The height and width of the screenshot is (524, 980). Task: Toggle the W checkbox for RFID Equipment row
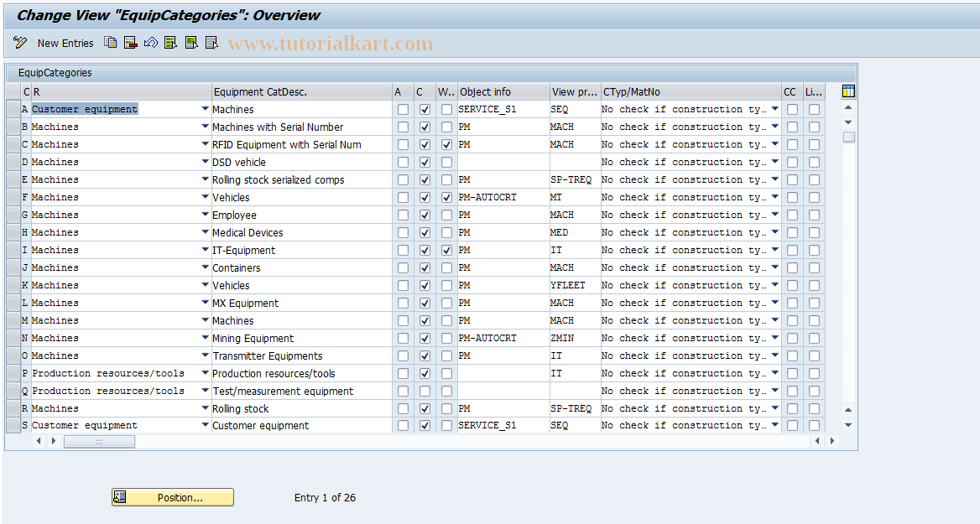coord(446,144)
